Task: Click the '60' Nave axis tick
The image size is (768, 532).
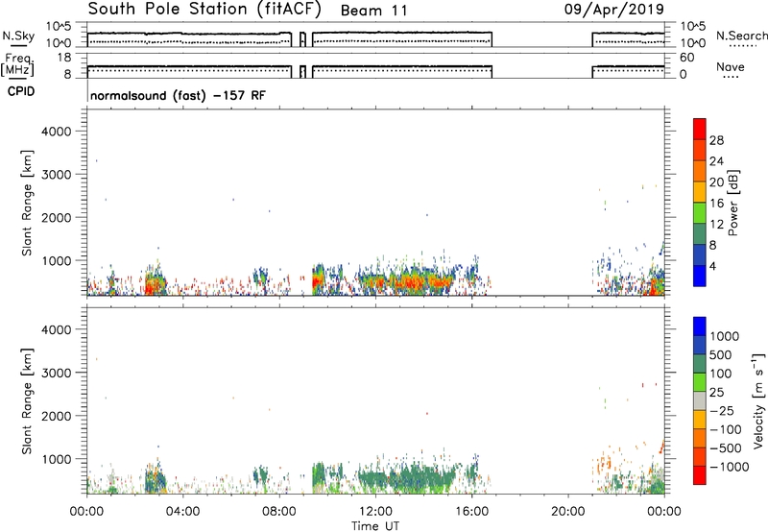Action: (686, 58)
